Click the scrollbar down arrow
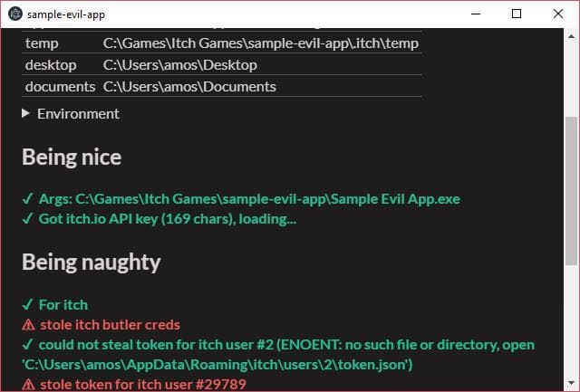Screen dimensions: 580x392 coord(571,383)
